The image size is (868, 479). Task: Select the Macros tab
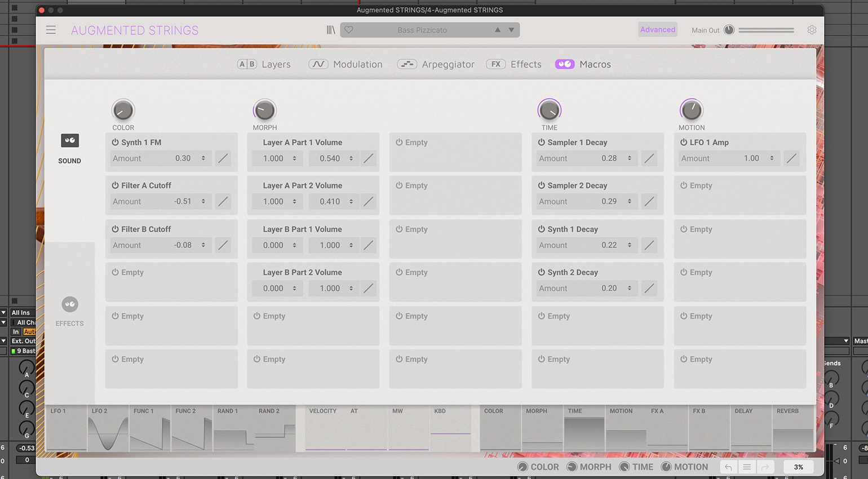pos(583,64)
